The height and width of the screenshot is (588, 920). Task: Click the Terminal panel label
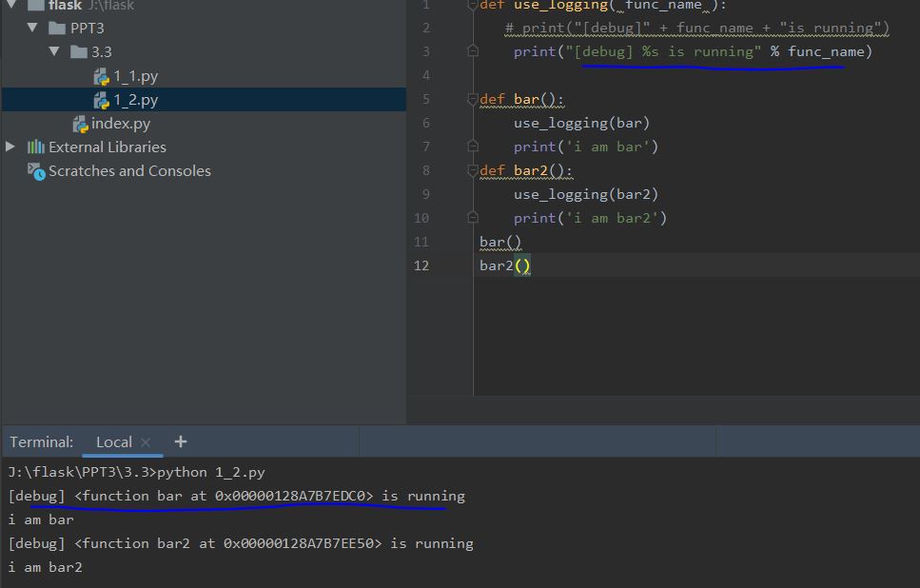pos(41,441)
